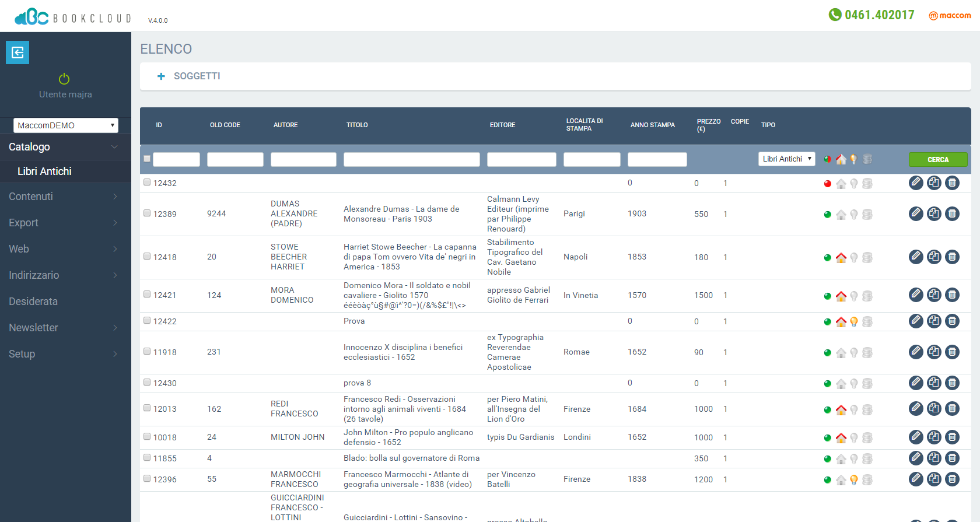Duplicate the Alexandre Dumas record 12389
Screen dimensions: 980x522
point(934,214)
